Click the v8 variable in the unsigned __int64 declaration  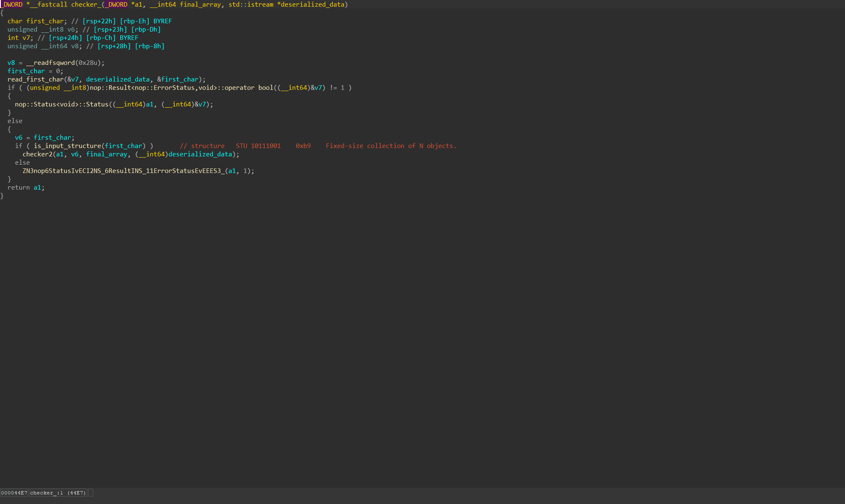pyautogui.click(x=75, y=46)
